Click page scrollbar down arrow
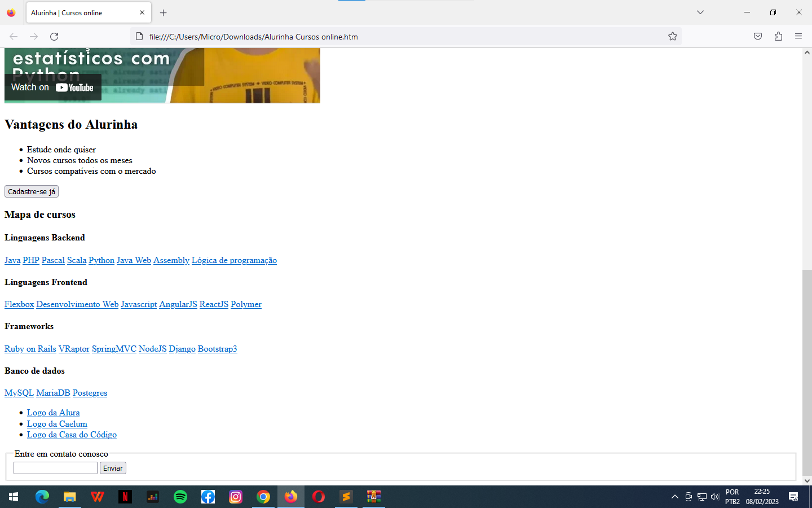 [x=807, y=481]
